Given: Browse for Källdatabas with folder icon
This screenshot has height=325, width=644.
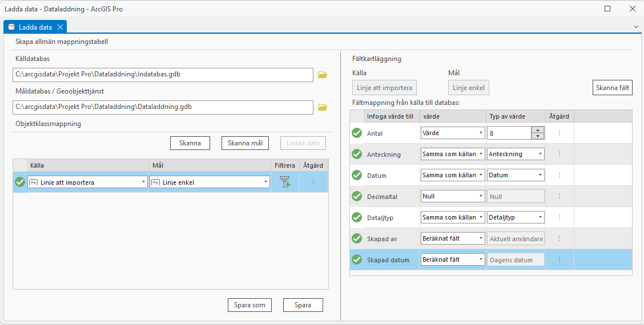Looking at the screenshot, I should point(322,75).
